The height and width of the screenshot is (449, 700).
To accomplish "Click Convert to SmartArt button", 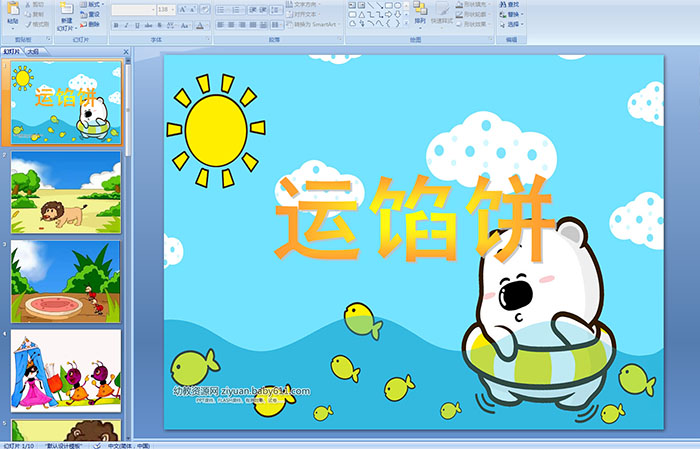I will [x=313, y=24].
